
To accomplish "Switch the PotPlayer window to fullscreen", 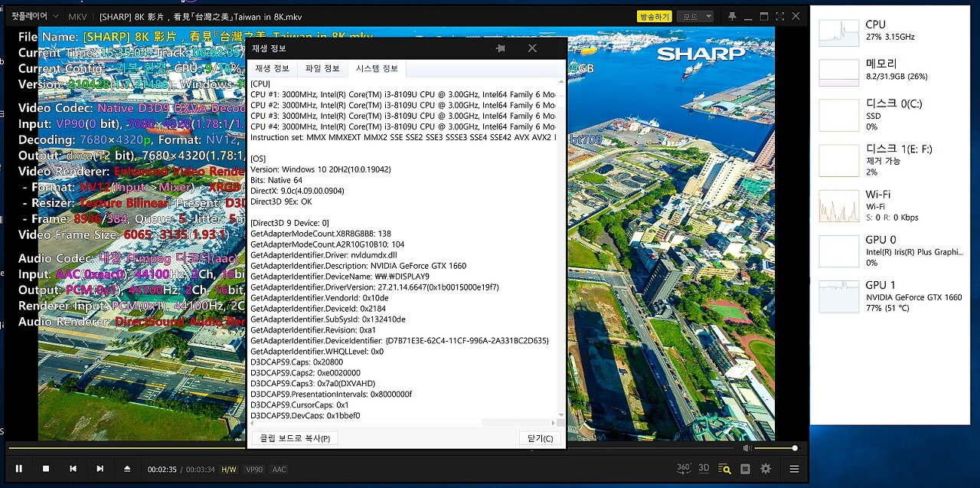I will click(x=780, y=16).
